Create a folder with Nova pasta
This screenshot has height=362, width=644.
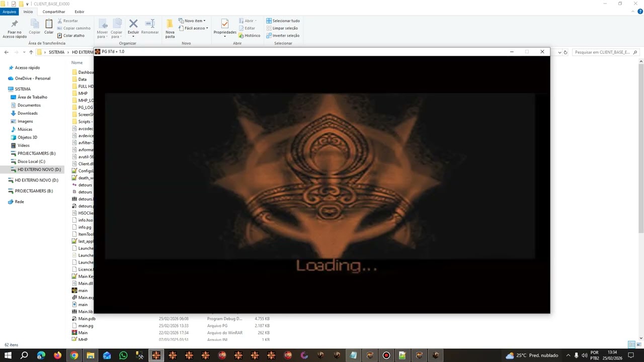[170, 29]
